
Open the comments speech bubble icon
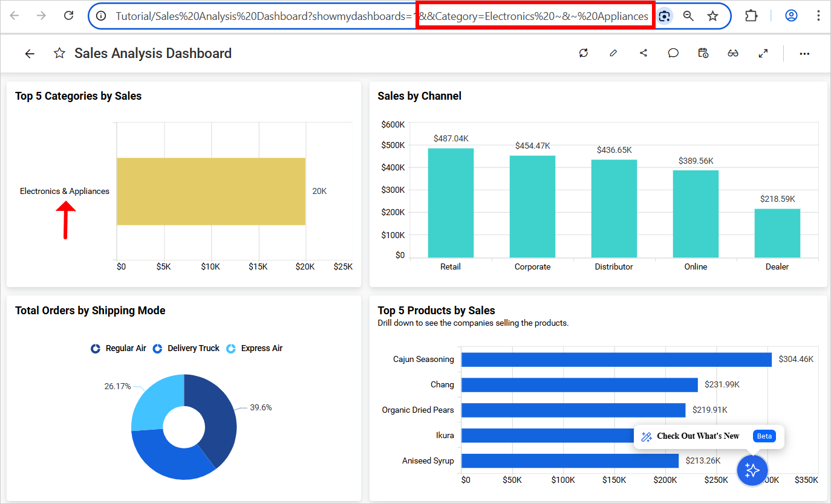click(x=673, y=53)
